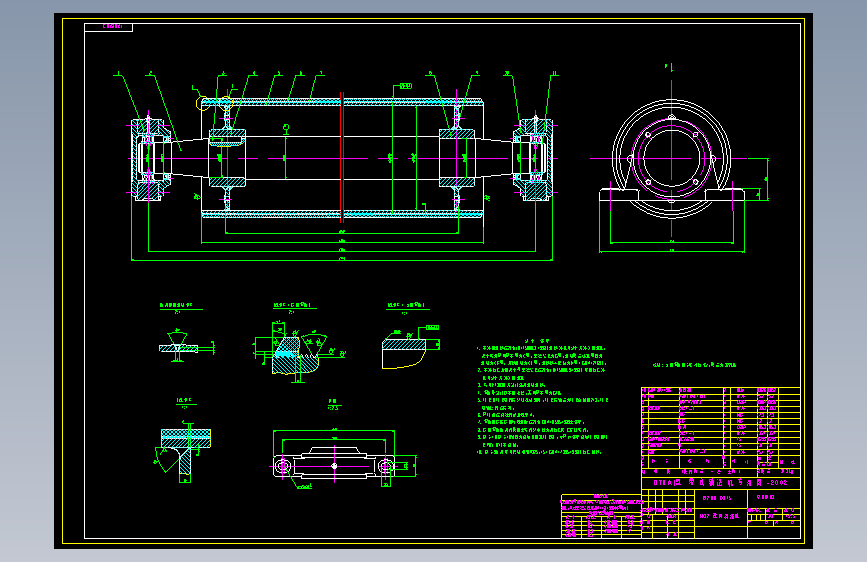Select the red vertical break line on drum
This screenshot has width=867, height=562.
(x=342, y=158)
